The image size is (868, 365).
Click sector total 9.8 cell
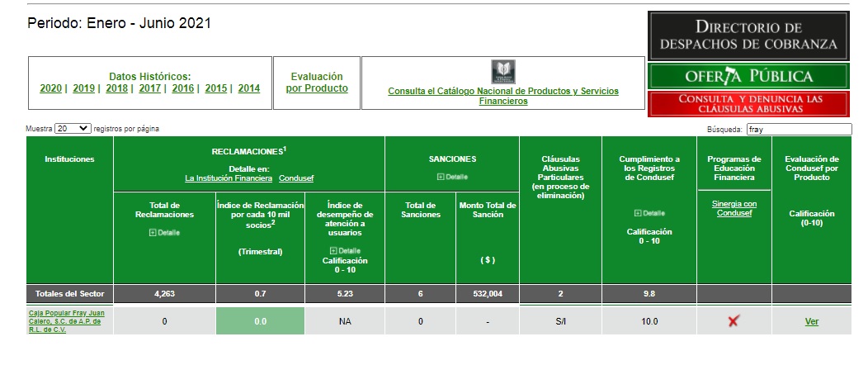point(649,293)
